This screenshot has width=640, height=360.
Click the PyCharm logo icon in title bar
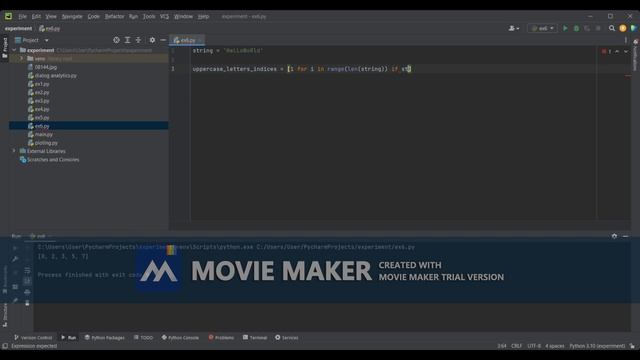pyautogui.click(x=8, y=16)
